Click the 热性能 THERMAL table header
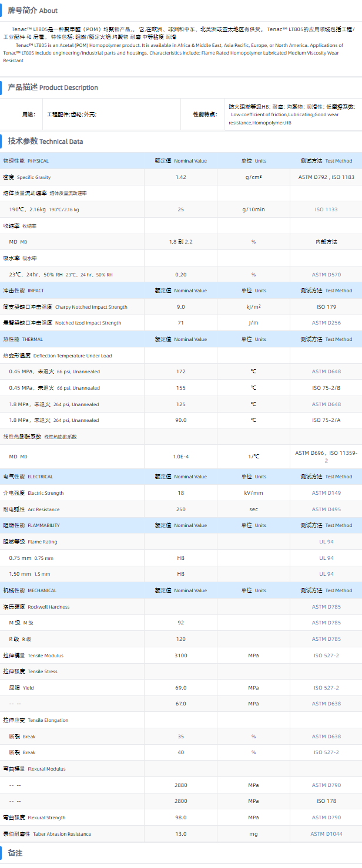 [23, 339]
